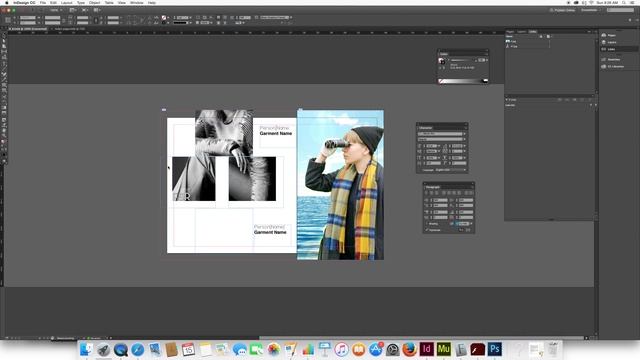Open Adobe Muse from the Dock
Image resolution: width=640 pixels, height=360 pixels.
click(444, 349)
